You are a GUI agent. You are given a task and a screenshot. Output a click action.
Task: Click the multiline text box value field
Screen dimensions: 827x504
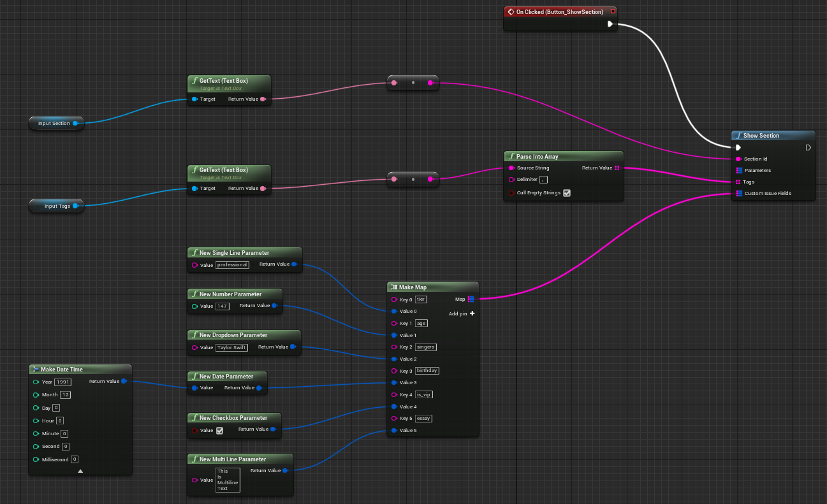pyautogui.click(x=228, y=480)
